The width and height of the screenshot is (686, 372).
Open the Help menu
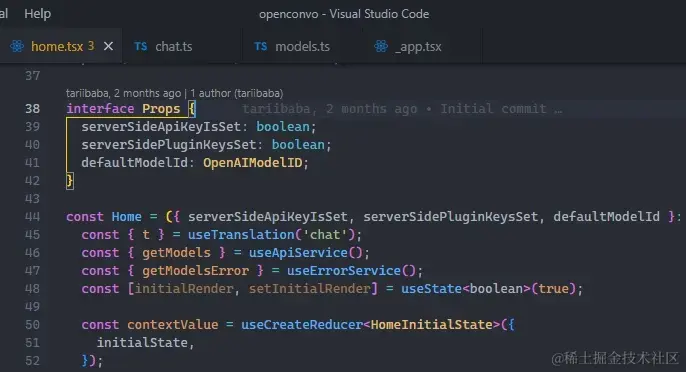38,14
